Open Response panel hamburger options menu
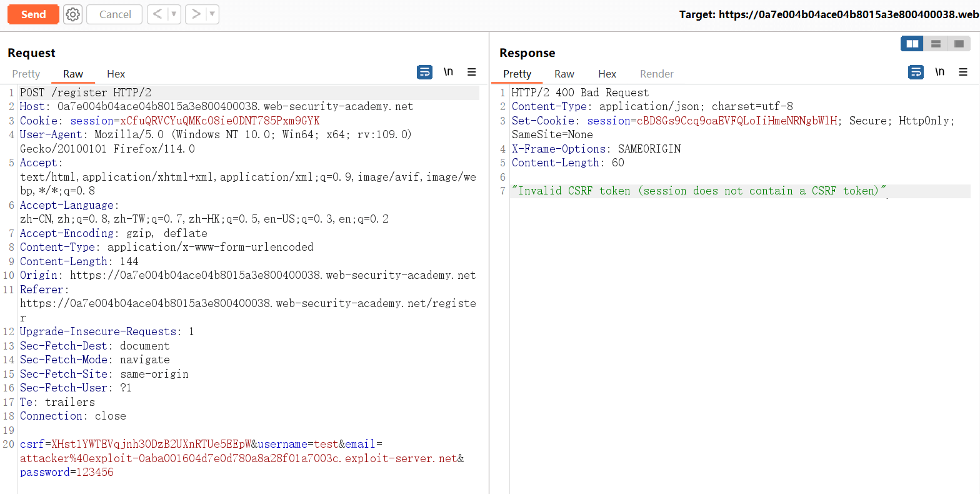This screenshot has width=980, height=494. point(963,73)
